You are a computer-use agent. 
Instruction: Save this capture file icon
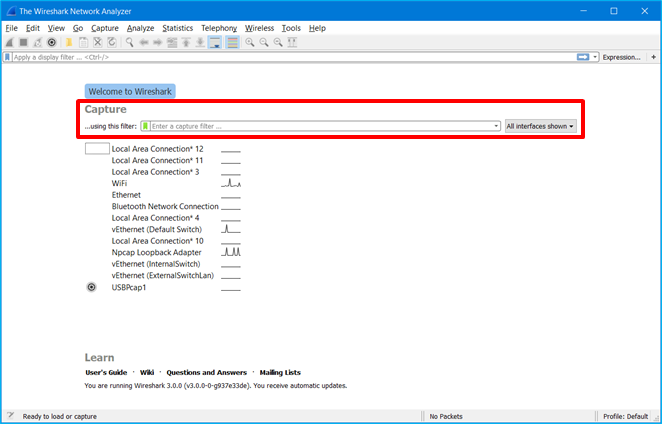coord(83,42)
